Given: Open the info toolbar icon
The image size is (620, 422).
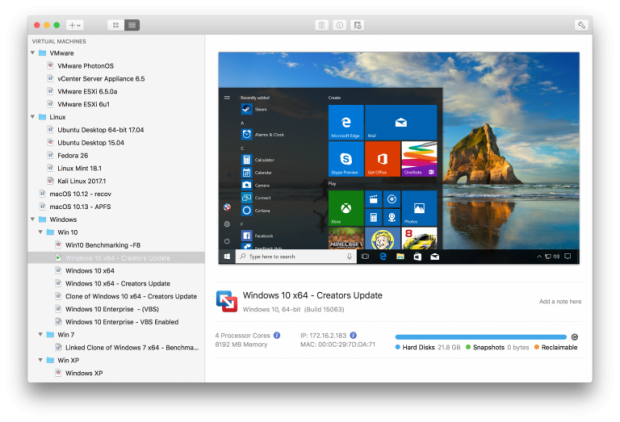Looking at the screenshot, I should click(339, 25).
